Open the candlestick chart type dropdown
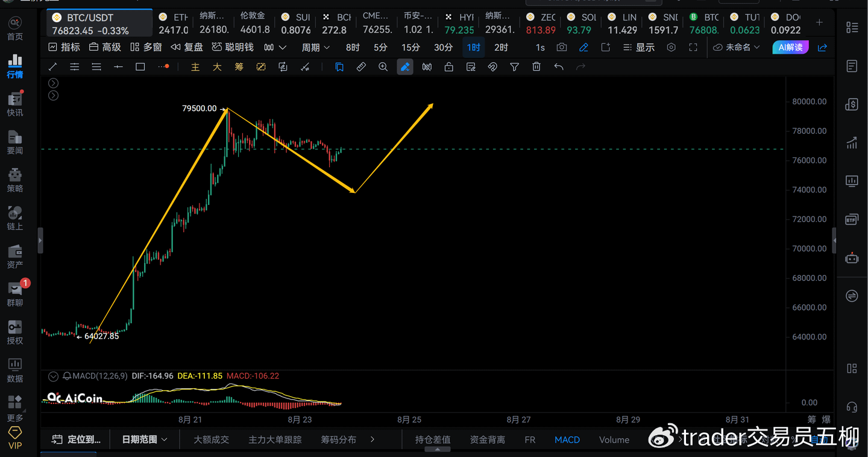 click(x=275, y=47)
